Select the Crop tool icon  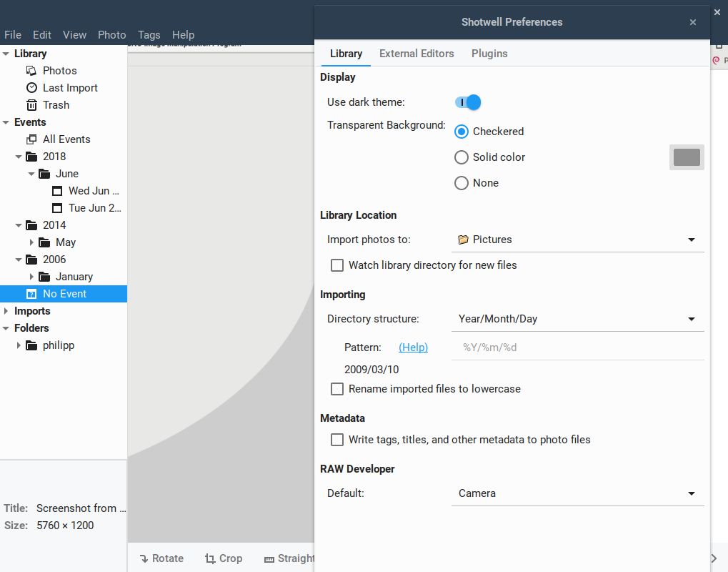pyautogui.click(x=210, y=558)
